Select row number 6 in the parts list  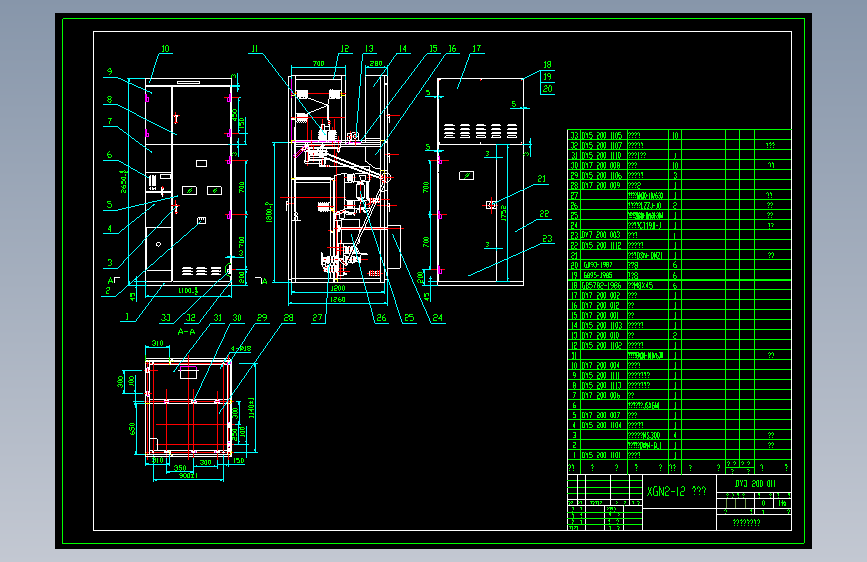coord(574,405)
